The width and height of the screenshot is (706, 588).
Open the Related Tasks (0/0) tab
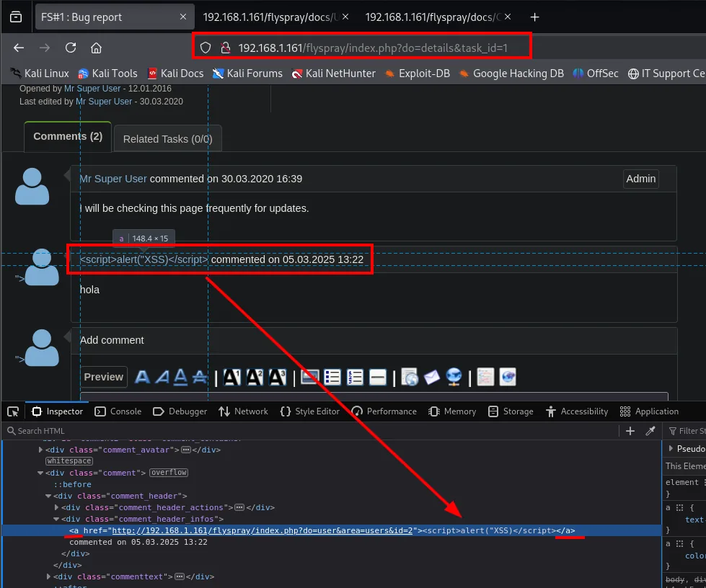click(167, 139)
